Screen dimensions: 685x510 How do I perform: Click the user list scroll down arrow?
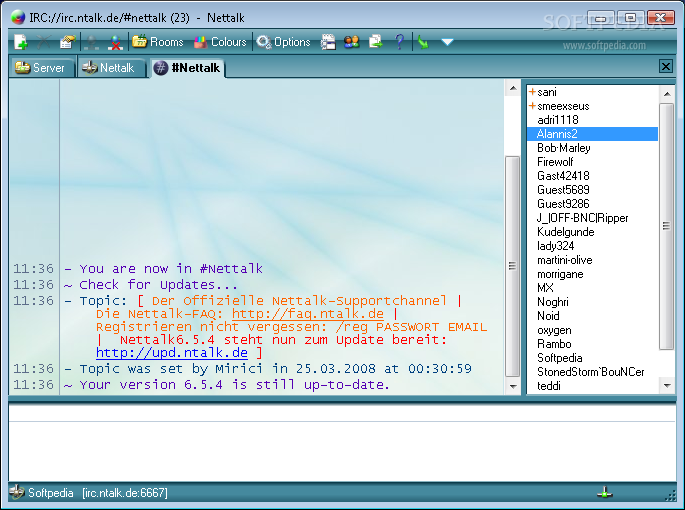tap(667, 385)
